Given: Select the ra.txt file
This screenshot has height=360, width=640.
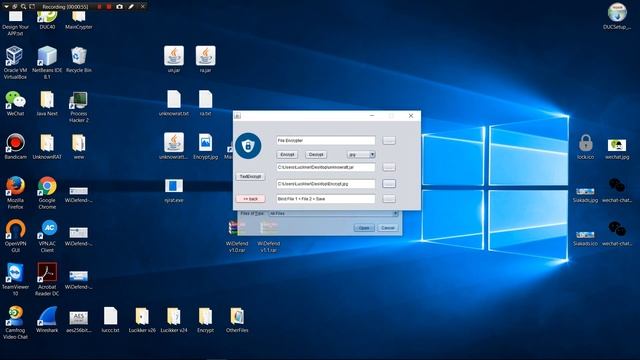Looking at the screenshot, I should pos(205,103).
